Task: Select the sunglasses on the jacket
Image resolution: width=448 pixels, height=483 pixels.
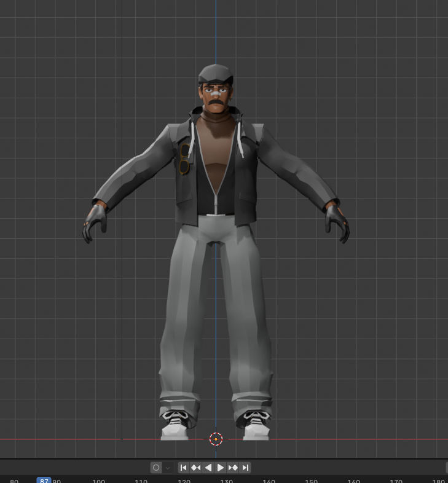Action: pos(184,159)
